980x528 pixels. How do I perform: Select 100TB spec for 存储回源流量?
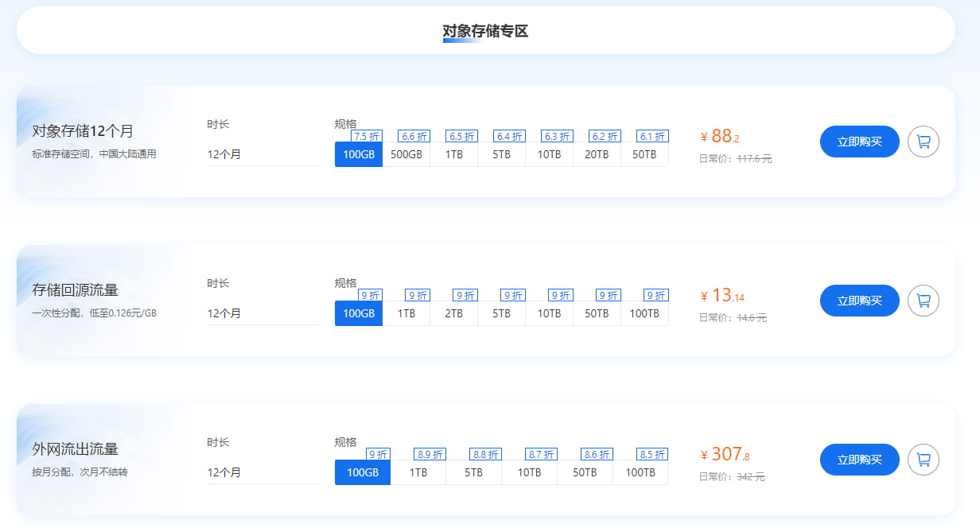pos(645,313)
